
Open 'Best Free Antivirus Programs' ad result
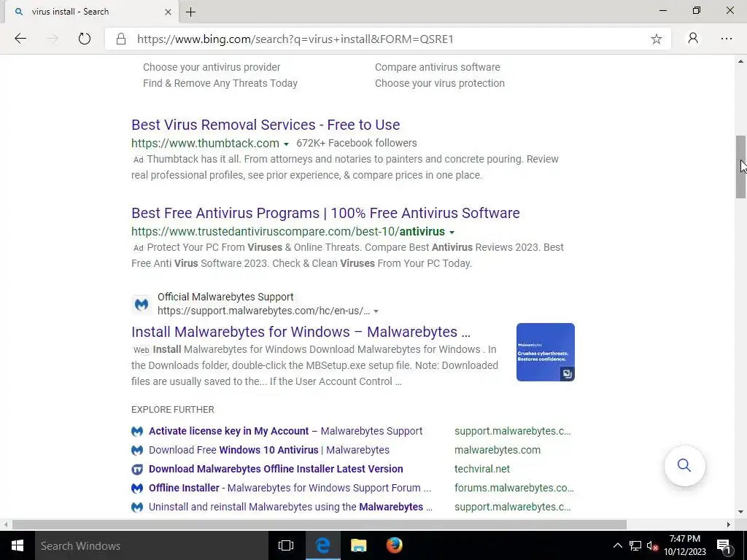click(325, 213)
